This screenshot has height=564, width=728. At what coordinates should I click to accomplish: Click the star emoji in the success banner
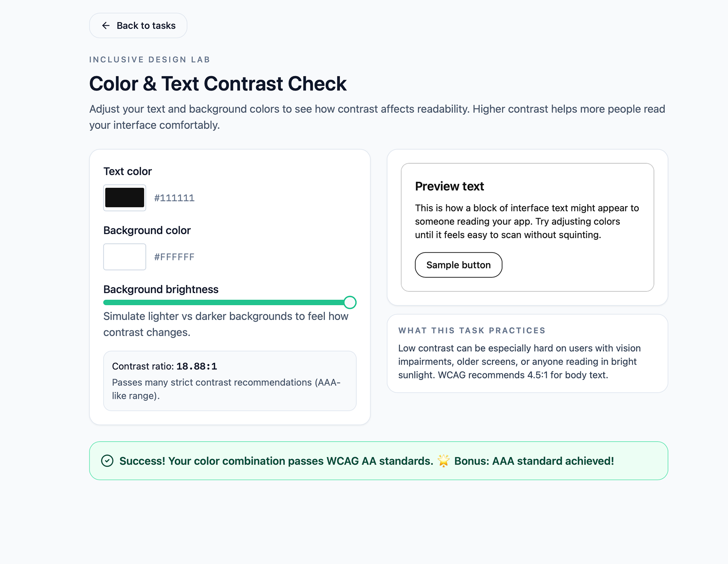443,461
